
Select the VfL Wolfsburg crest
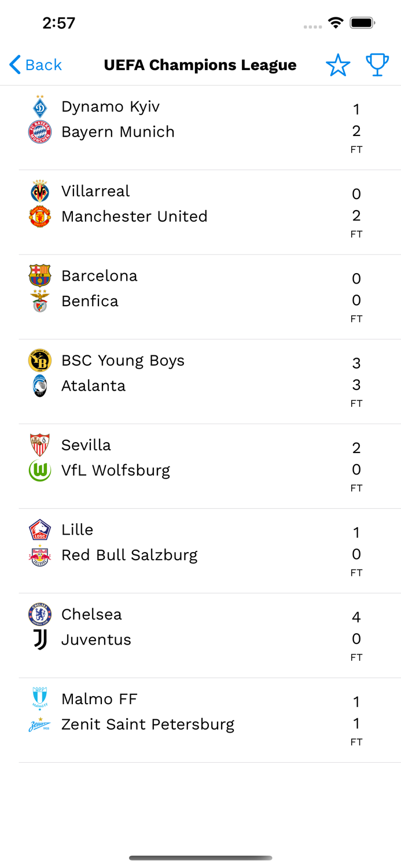point(40,469)
